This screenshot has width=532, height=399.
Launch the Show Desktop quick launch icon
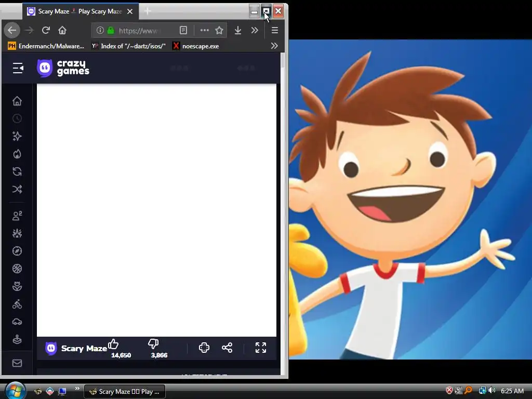click(62, 391)
